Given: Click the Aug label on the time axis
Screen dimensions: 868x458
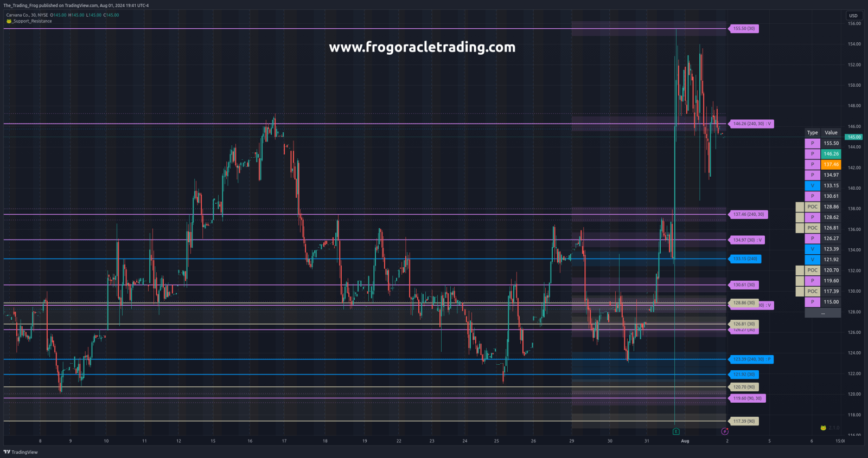Looking at the screenshot, I should [685, 441].
